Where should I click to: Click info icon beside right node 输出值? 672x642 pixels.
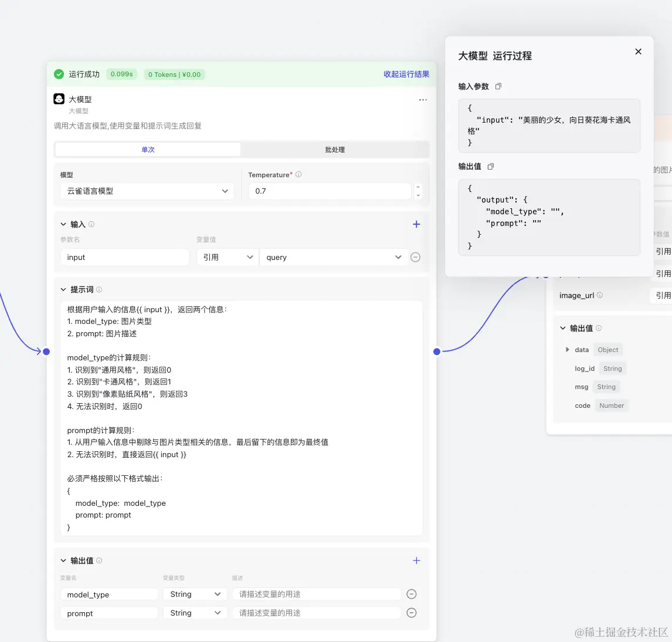pos(599,328)
